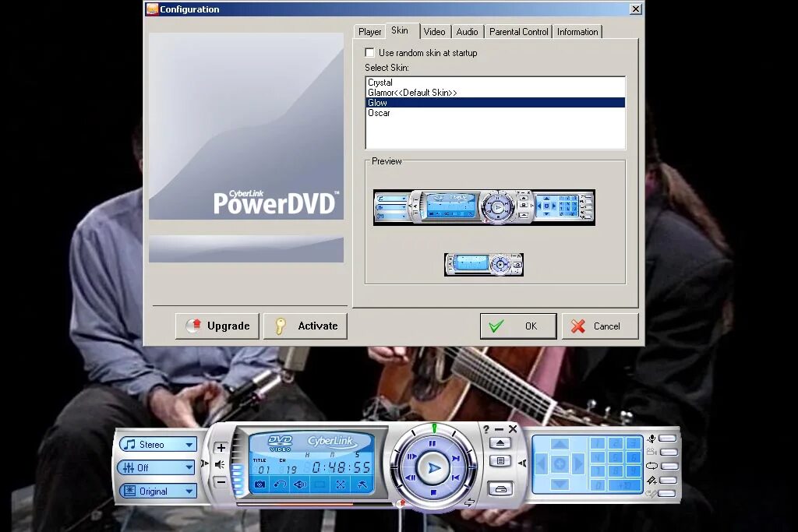Open the Video tab
The width and height of the screenshot is (798, 532).
434,31
